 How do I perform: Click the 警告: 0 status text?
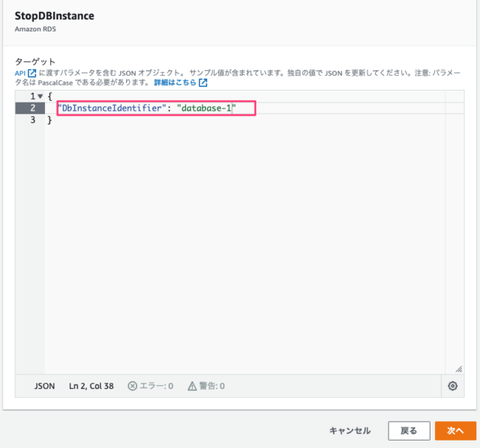pyautogui.click(x=211, y=386)
